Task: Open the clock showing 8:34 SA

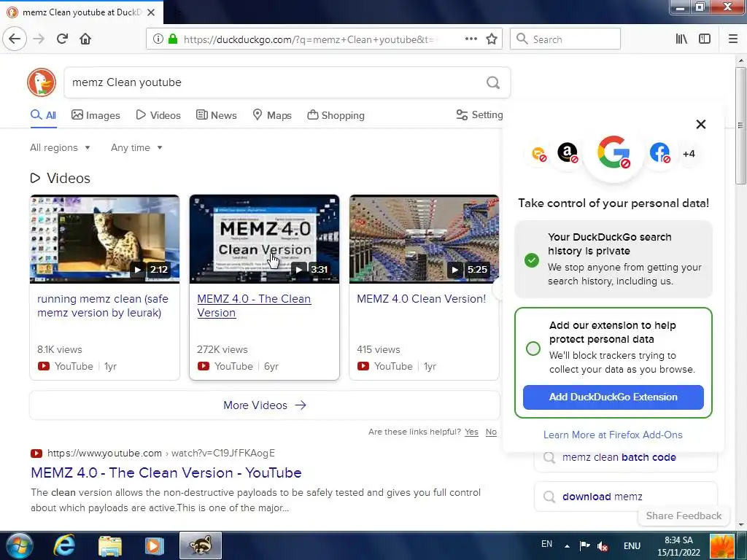Action: 678,546
